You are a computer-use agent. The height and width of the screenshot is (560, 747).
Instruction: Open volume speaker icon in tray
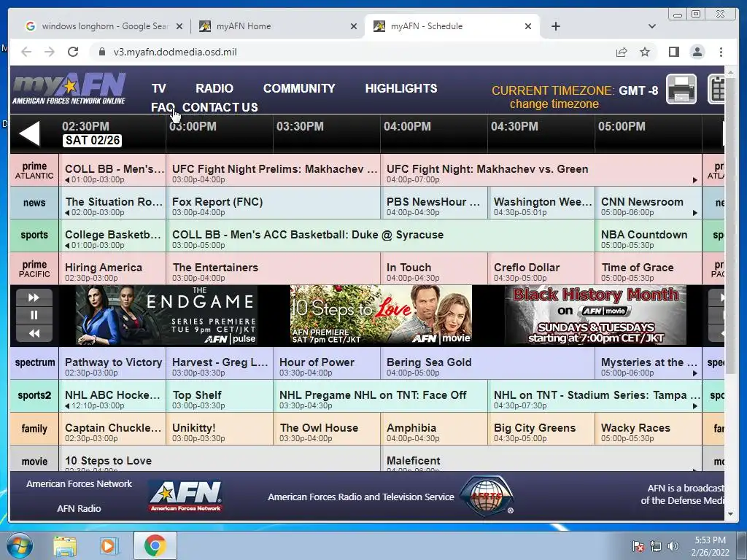point(673,546)
